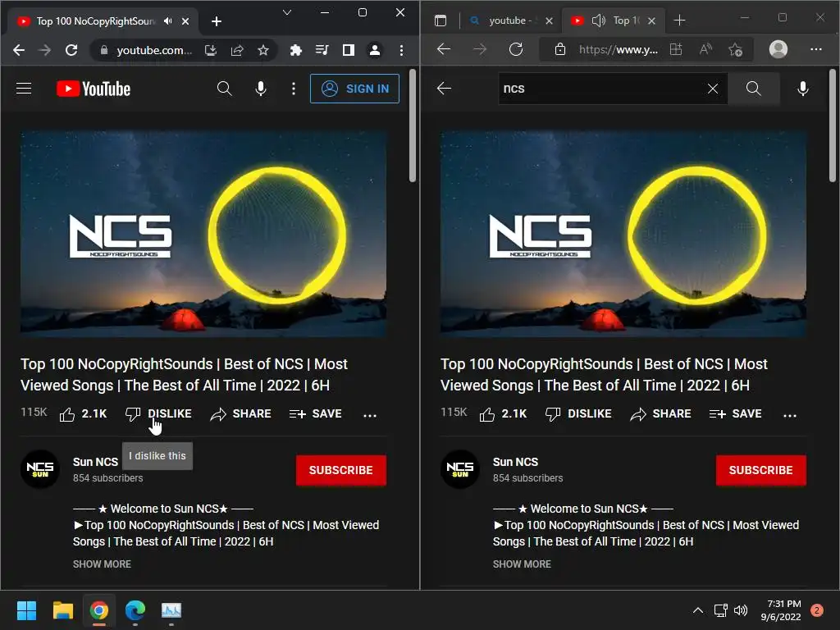840x630 pixels.
Task: View site information lock in Edge
Action: 559,50
